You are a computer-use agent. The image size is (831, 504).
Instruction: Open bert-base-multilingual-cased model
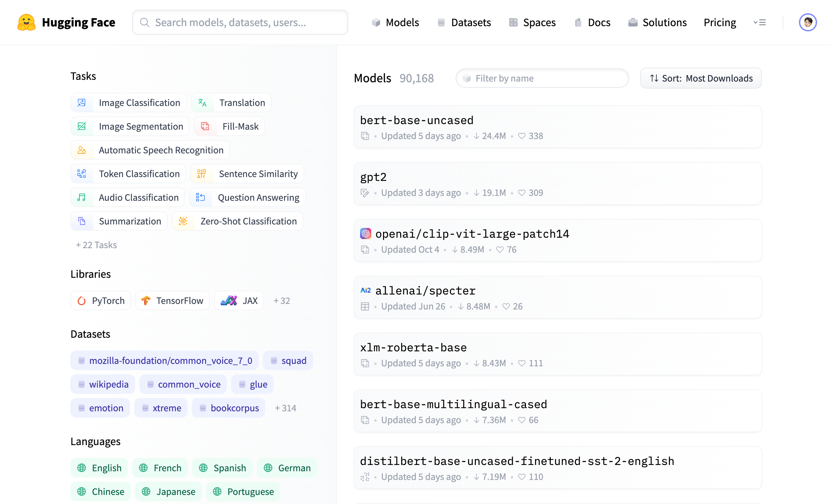(x=558, y=411)
